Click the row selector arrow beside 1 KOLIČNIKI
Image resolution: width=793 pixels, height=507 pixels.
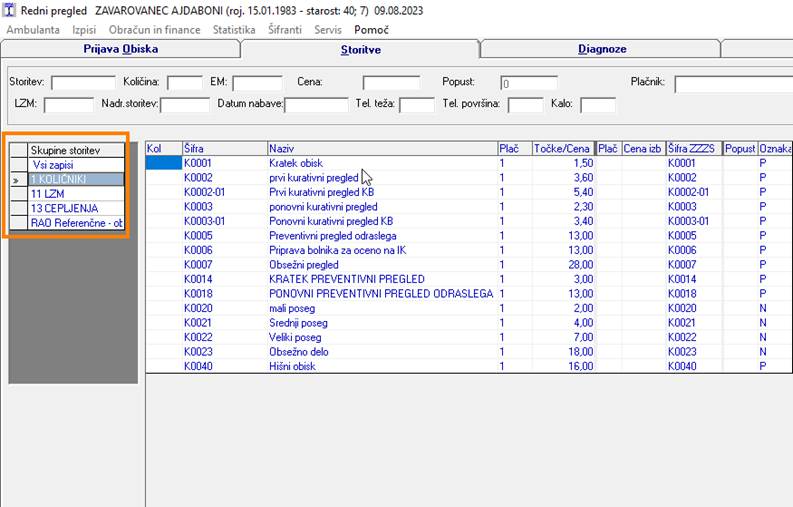pyautogui.click(x=18, y=179)
